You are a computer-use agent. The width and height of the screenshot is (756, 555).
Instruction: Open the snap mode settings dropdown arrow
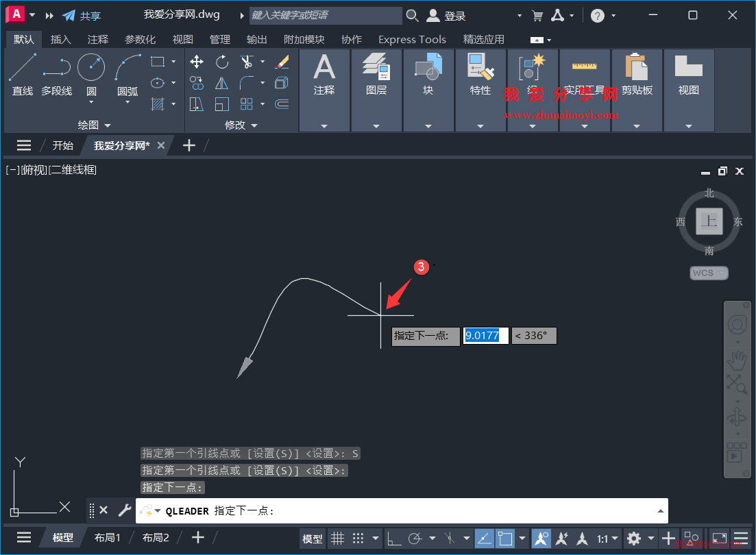click(x=376, y=538)
